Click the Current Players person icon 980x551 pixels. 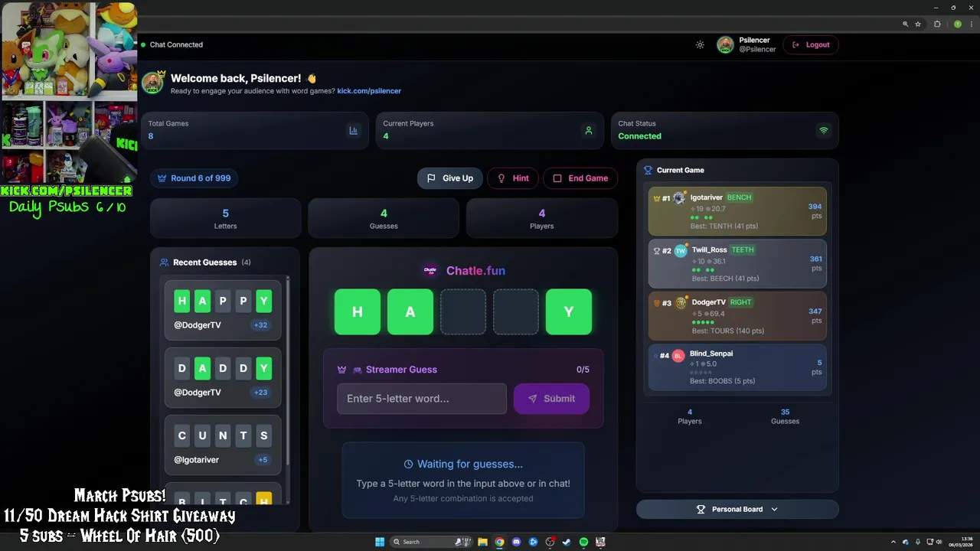coord(588,130)
